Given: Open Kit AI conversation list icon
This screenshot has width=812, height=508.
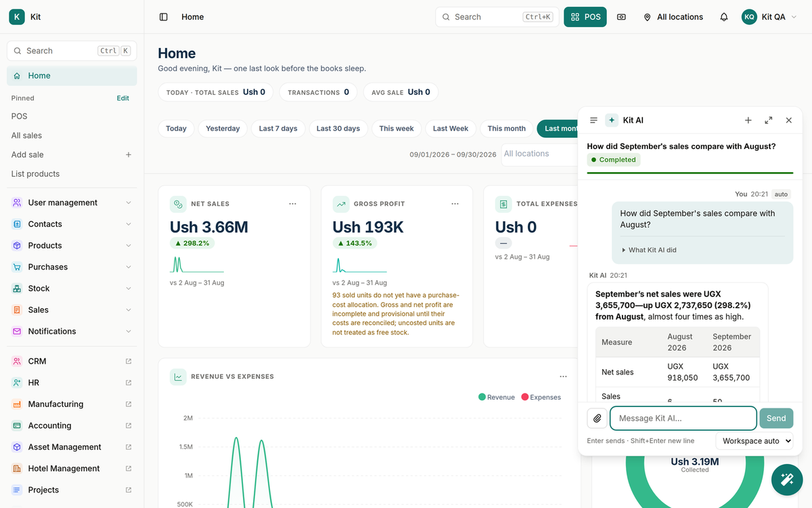Looking at the screenshot, I should [x=593, y=120].
